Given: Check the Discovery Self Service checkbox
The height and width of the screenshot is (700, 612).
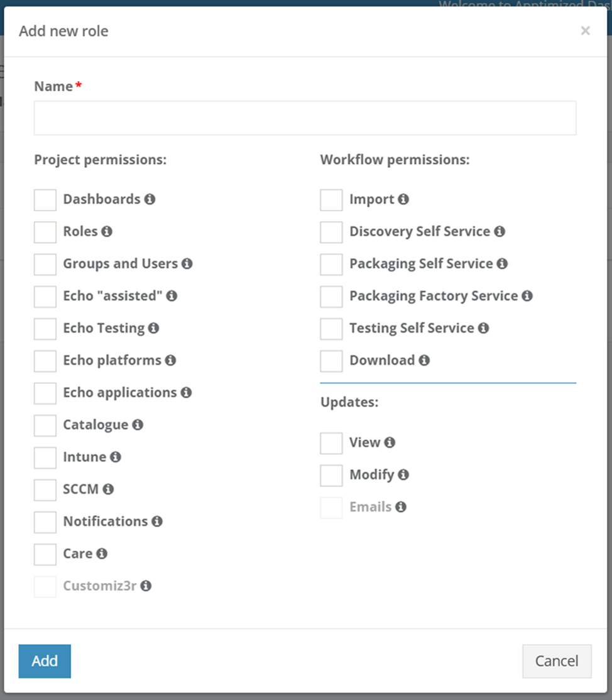Looking at the screenshot, I should coord(331,232).
